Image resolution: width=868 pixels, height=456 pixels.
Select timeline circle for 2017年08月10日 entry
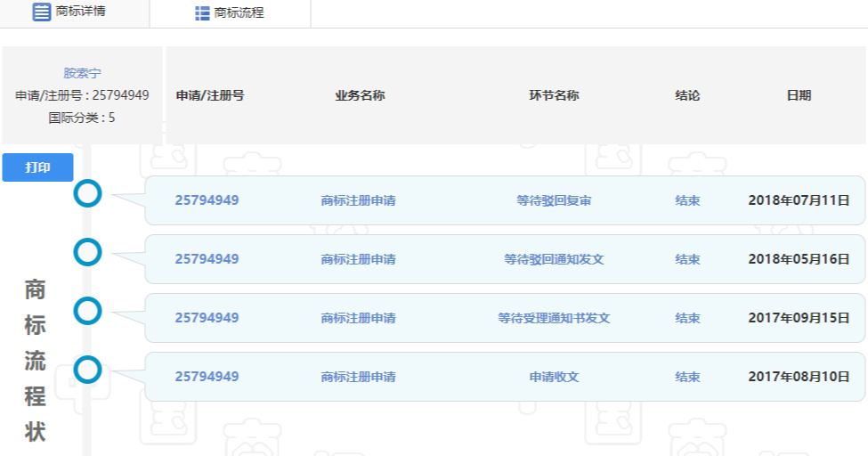[x=87, y=370]
